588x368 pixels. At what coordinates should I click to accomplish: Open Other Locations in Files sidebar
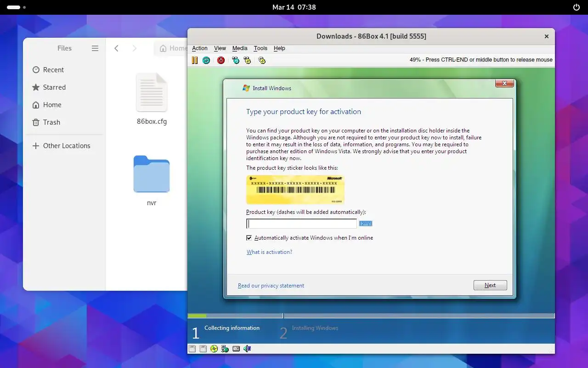tap(64, 146)
